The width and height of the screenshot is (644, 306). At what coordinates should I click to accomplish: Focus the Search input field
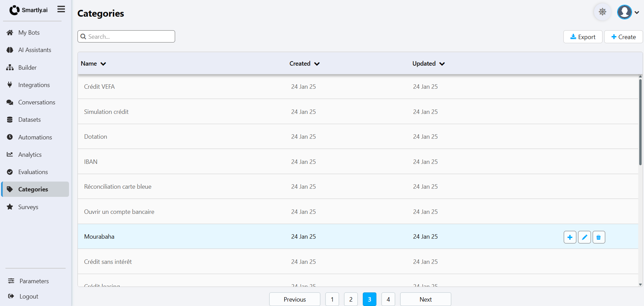tap(126, 36)
